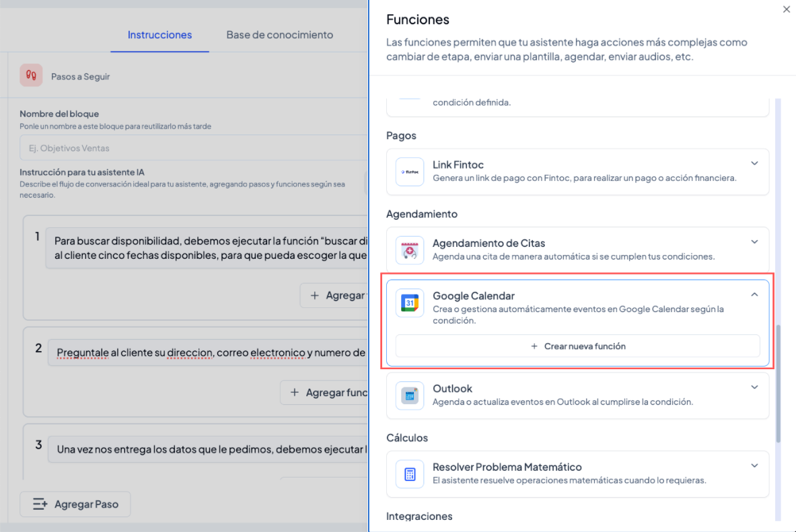The width and height of the screenshot is (796, 532).
Task: Click the Outlook calendar icon
Action: 410,395
